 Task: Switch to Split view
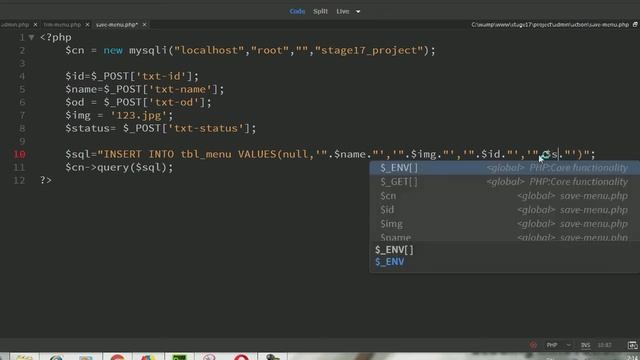coord(320,11)
